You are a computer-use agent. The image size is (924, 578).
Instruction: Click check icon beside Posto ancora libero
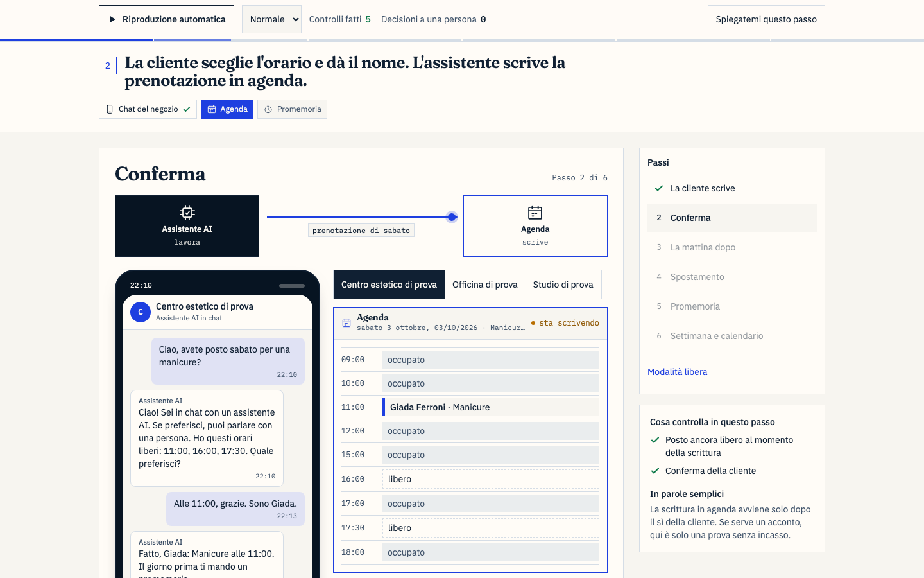click(x=655, y=440)
